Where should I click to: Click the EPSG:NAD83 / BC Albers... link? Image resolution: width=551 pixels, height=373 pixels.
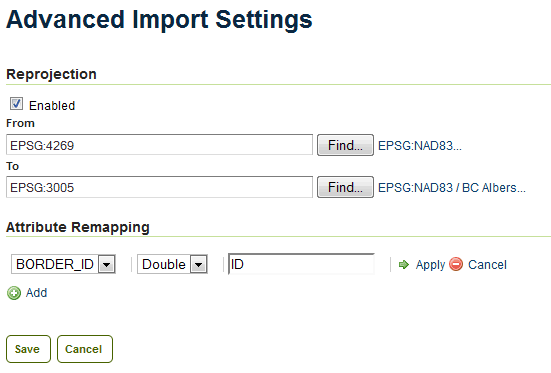452,188
